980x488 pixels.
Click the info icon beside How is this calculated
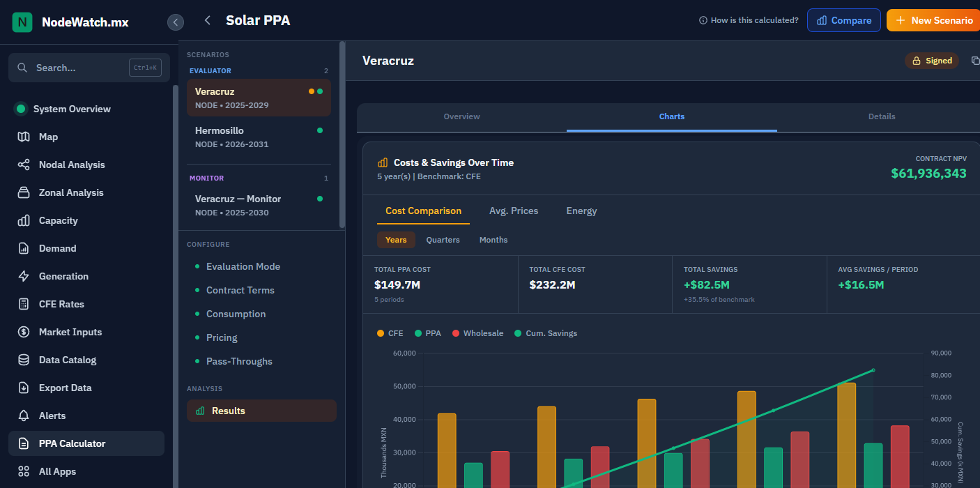tap(703, 20)
